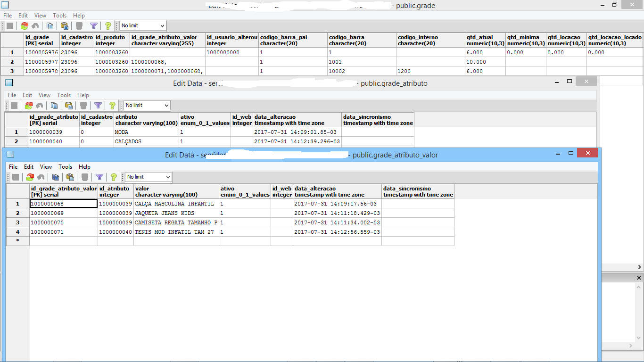Click Paste icon in grade_atributo_valor window toolbar
Viewport: 644px width, 362px height.
point(70,177)
